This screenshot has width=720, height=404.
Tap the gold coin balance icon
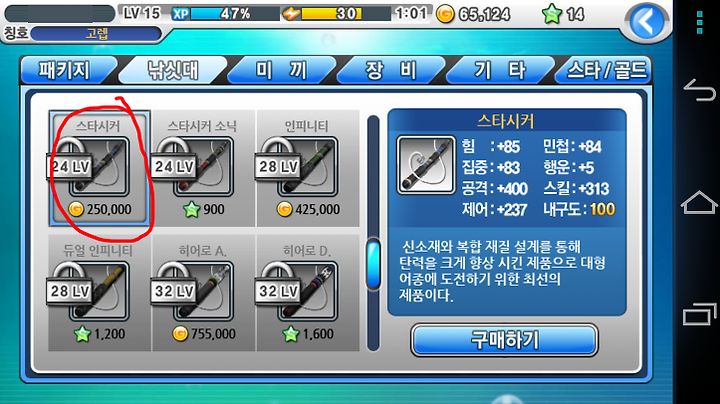[x=444, y=14]
